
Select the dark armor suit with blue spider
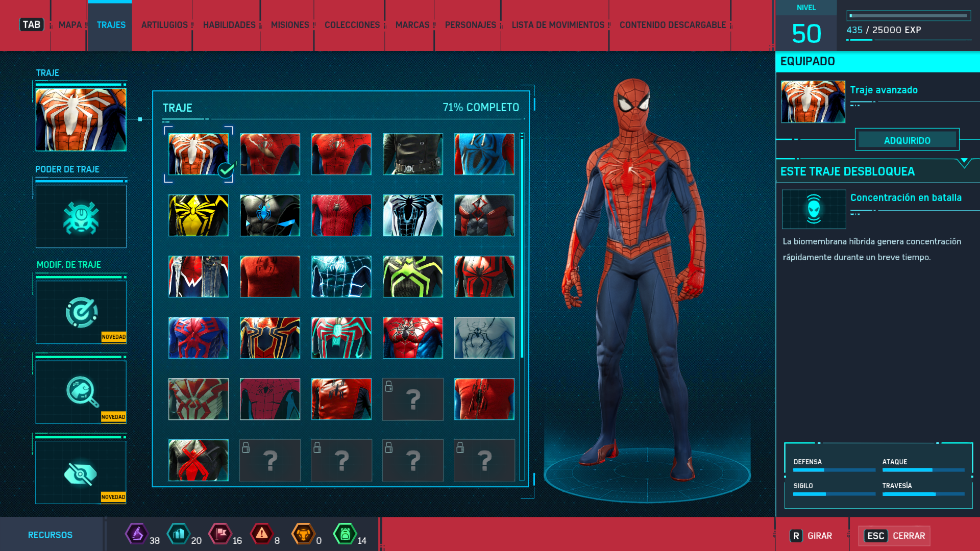(270, 215)
